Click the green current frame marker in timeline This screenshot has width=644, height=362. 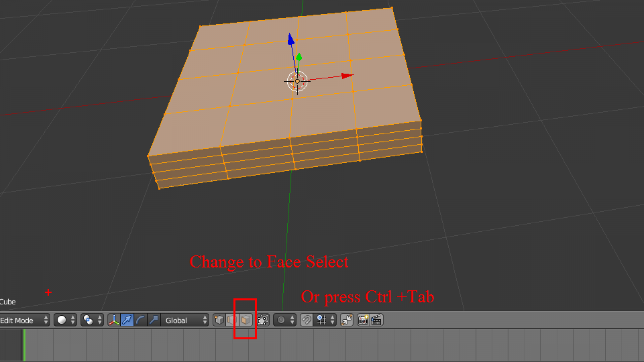coord(25,345)
